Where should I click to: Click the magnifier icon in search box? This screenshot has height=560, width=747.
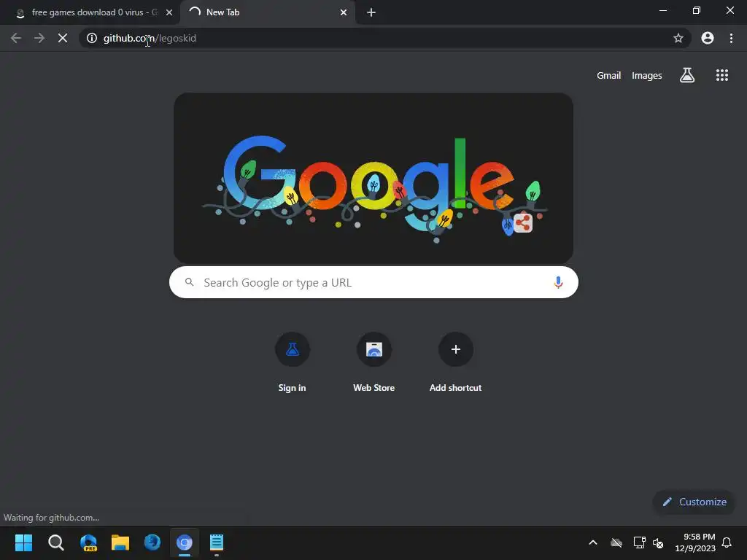pyautogui.click(x=189, y=282)
